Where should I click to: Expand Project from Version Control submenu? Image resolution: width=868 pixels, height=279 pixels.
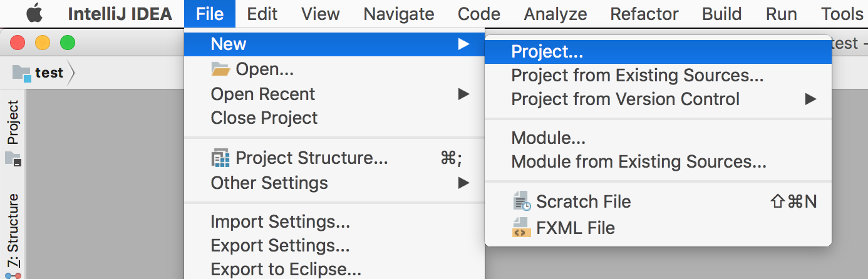pos(810,99)
